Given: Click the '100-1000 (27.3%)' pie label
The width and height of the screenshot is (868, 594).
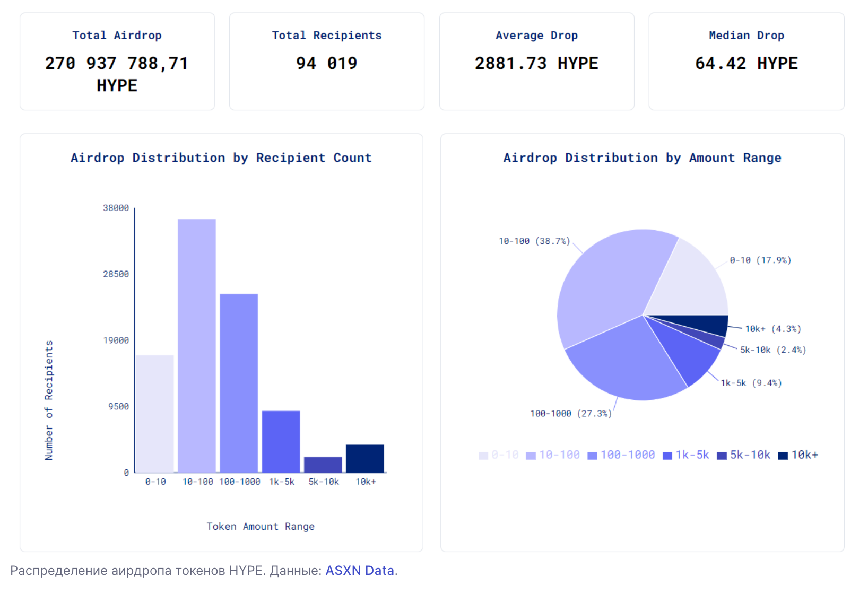Looking at the screenshot, I should [571, 414].
